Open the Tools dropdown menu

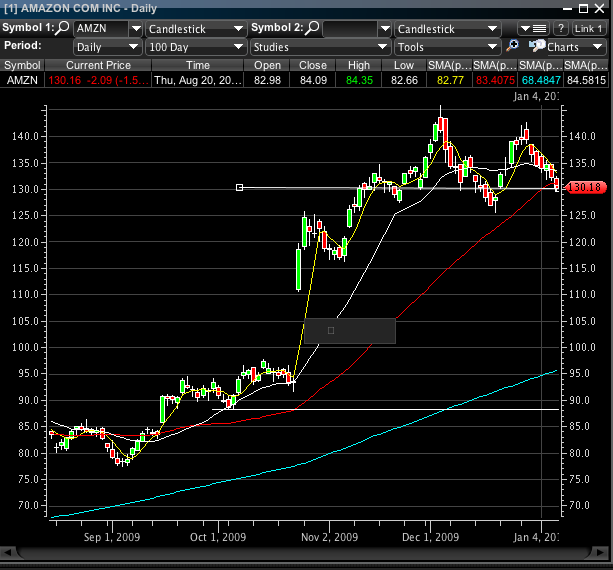pos(447,47)
